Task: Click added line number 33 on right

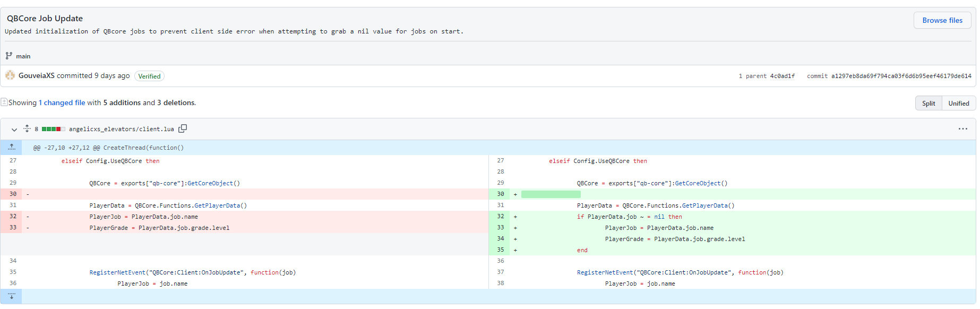Action: pyautogui.click(x=501, y=227)
